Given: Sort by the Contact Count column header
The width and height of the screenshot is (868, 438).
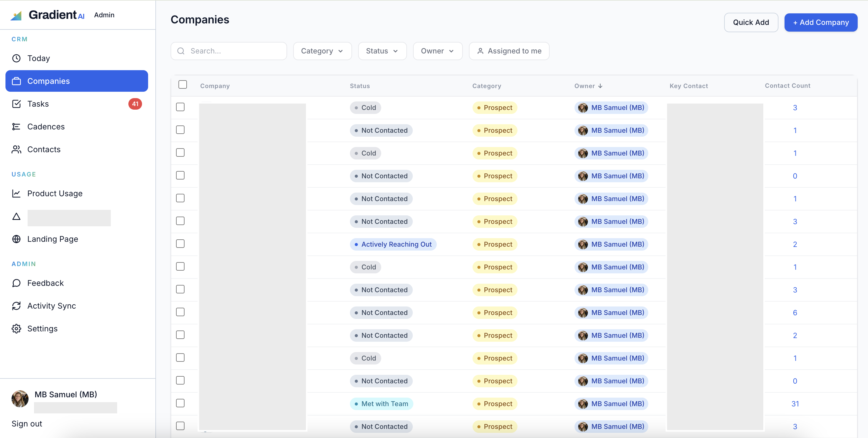Looking at the screenshot, I should [788, 86].
